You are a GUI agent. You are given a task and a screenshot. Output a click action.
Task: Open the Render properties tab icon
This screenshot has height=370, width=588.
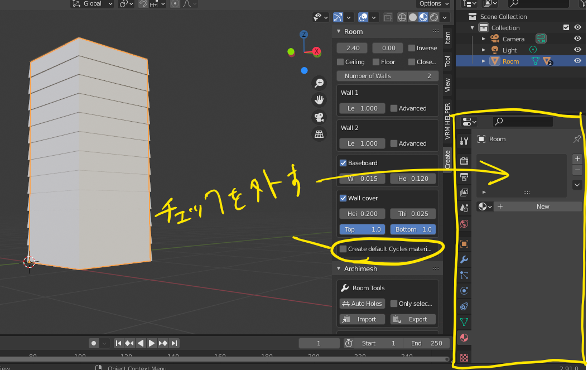tap(464, 161)
